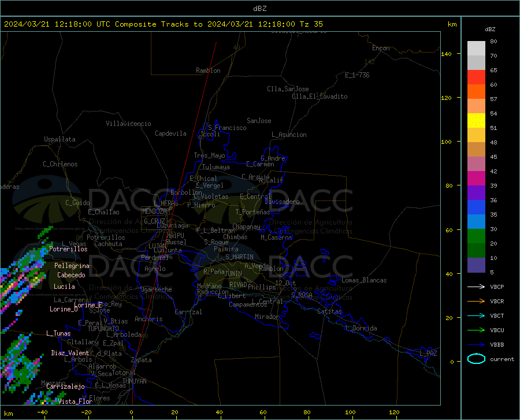Select the Tres_Mayo label
Image resolution: width=520 pixels, height=420 pixels.
pos(209,155)
